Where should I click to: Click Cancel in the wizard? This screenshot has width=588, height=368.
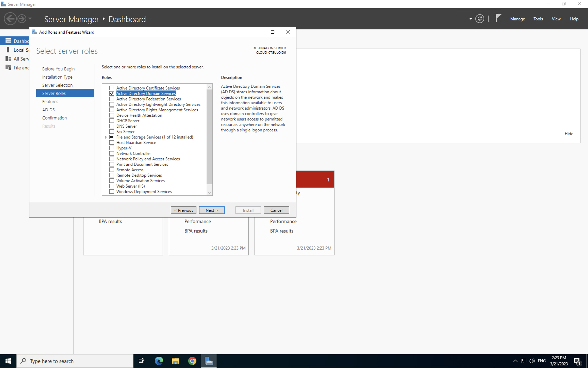click(276, 210)
